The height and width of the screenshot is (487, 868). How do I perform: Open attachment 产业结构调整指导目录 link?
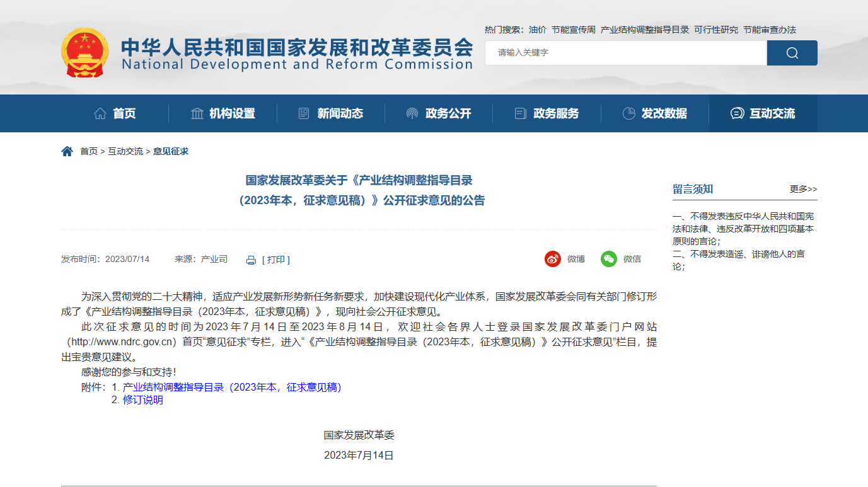point(232,387)
